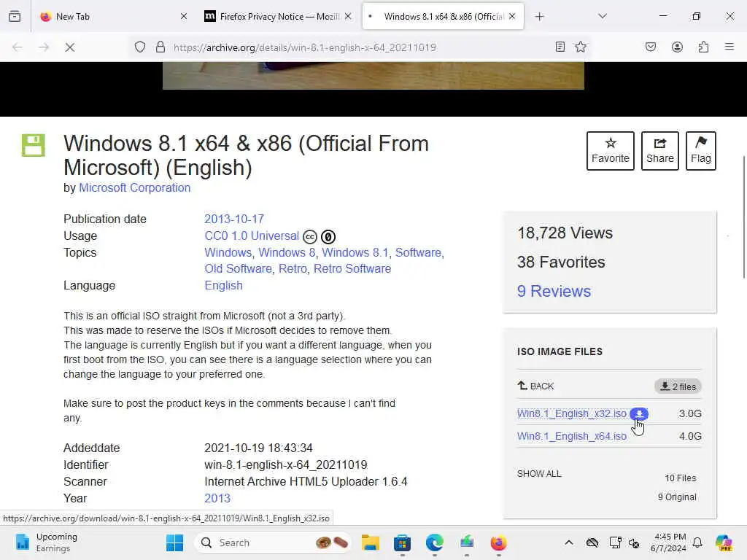Open Microsoft Corporation author link
This screenshot has width=747, height=560.
[134, 188]
